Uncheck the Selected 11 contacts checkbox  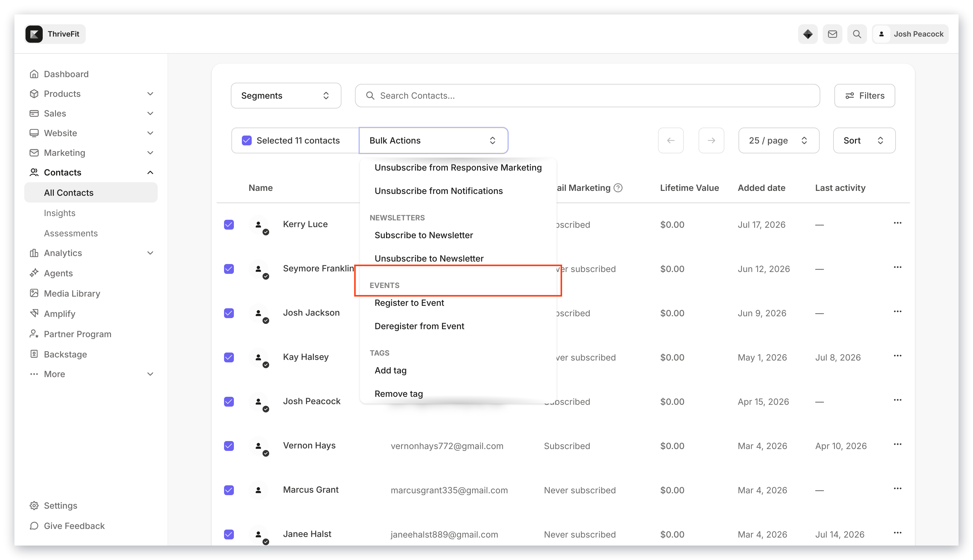click(x=246, y=140)
